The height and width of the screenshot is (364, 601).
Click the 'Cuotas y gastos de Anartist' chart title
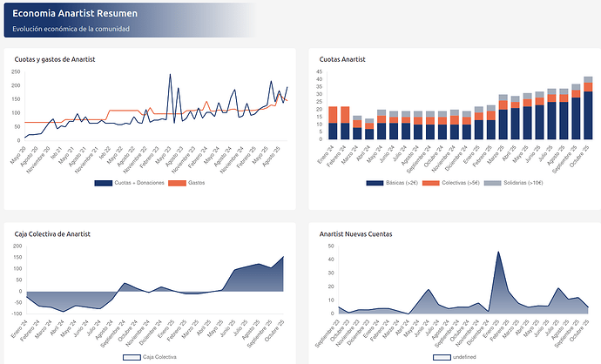click(x=54, y=59)
